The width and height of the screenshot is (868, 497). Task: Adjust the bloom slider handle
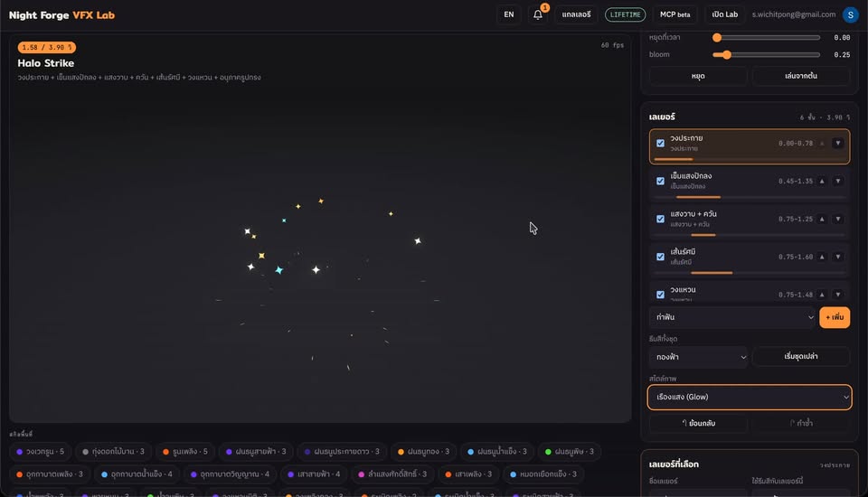(727, 55)
